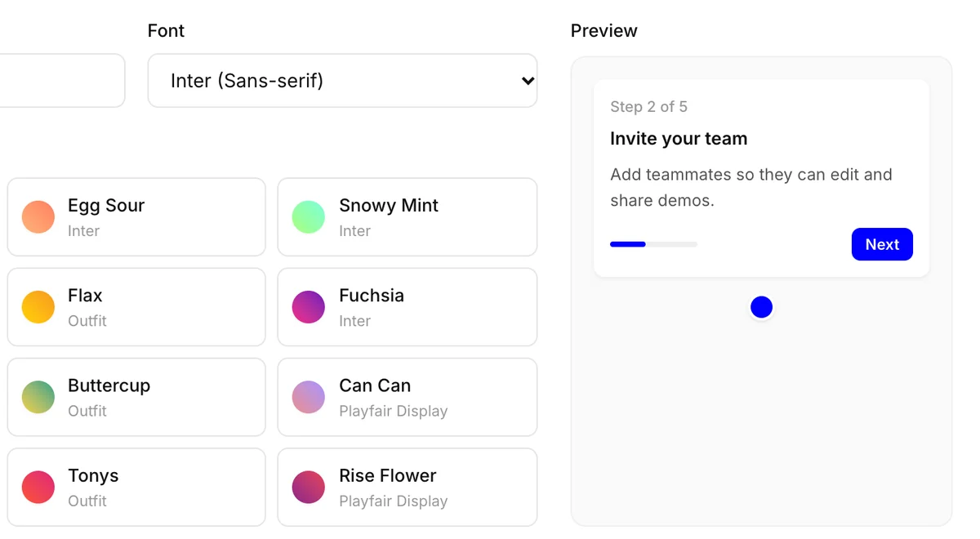This screenshot has width=980, height=539.
Task: Select the Egg Sour theme card
Action: [x=136, y=217]
